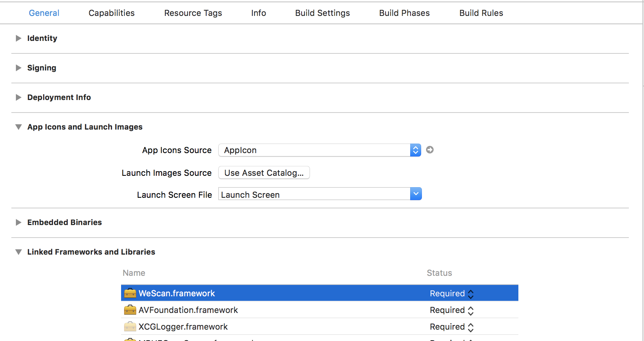
Task: Open the Resource Tags tab
Action: pos(193,13)
